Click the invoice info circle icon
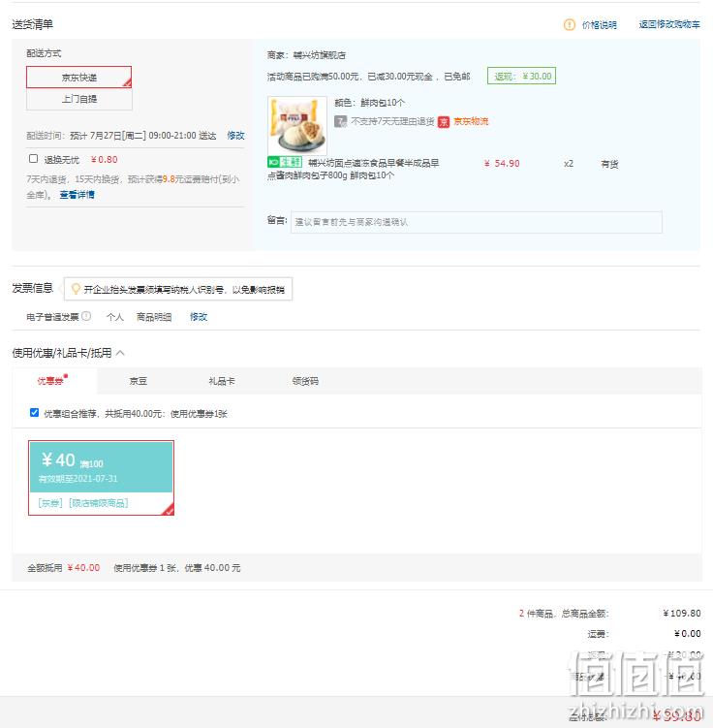This screenshot has width=713, height=728. [86, 316]
